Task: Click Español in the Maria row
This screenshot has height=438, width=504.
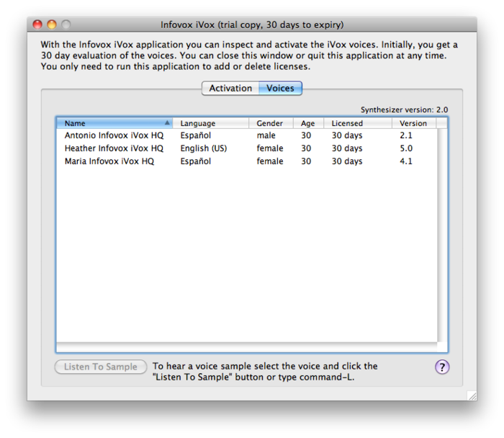Action: [x=195, y=161]
